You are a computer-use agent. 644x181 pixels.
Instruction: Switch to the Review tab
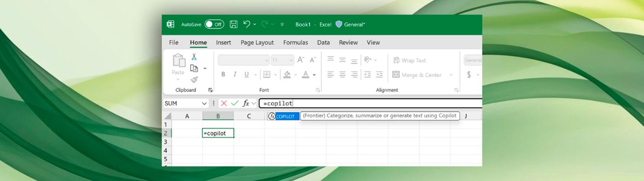coord(348,43)
